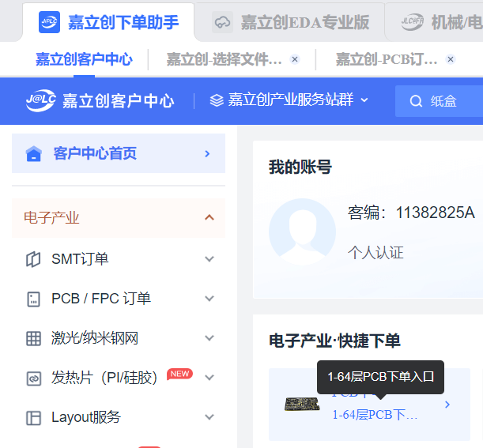Open the PCB / FPC 订单 menu item

coord(119,299)
